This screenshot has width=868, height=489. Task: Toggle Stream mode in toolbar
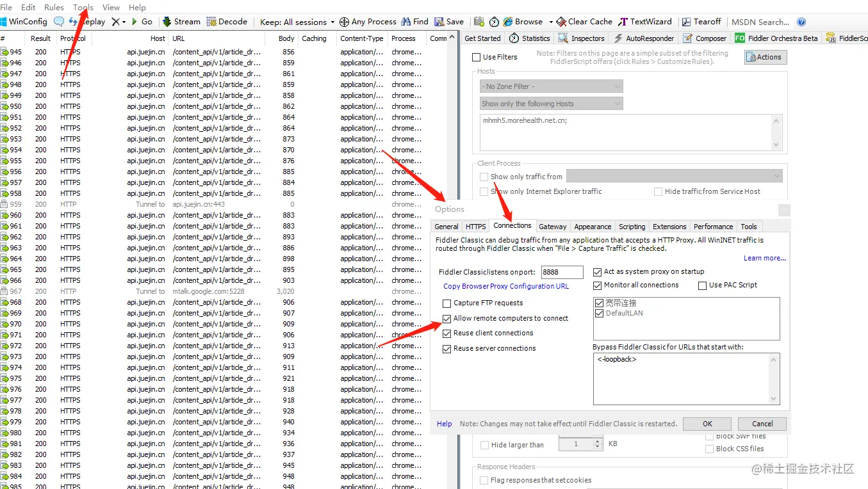tap(181, 21)
